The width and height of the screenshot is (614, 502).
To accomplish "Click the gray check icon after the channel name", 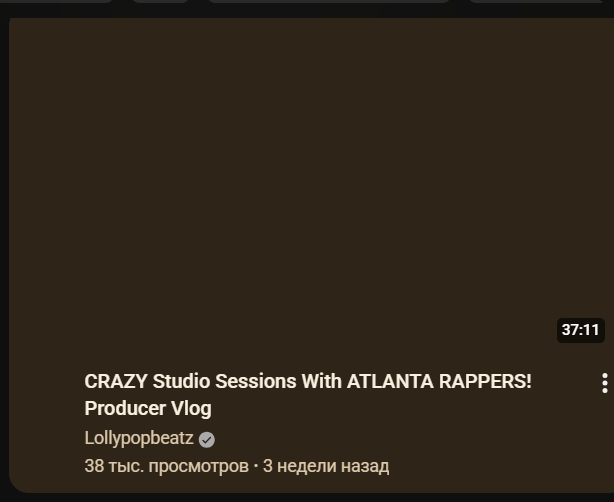I will pyautogui.click(x=207, y=439).
